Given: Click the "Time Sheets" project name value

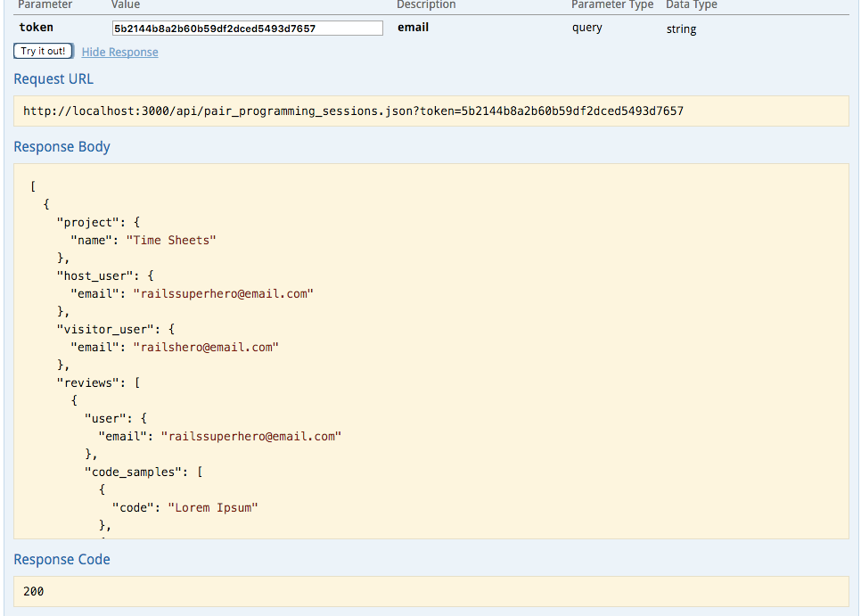Looking at the screenshot, I should click(x=171, y=240).
